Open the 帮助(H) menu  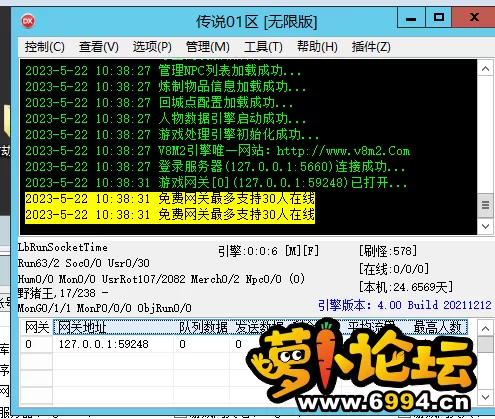[x=317, y=47]
